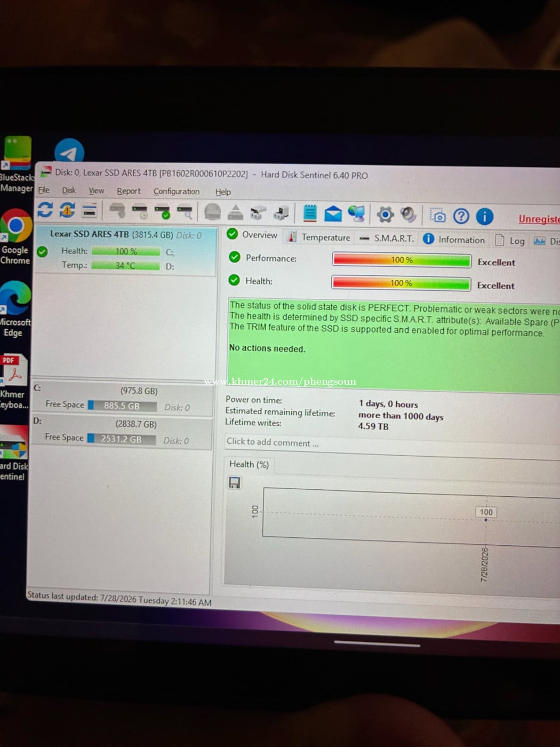Open the Report menu
Image resolution: width=560 pixels, height=747 pixels.
[129, 191]
